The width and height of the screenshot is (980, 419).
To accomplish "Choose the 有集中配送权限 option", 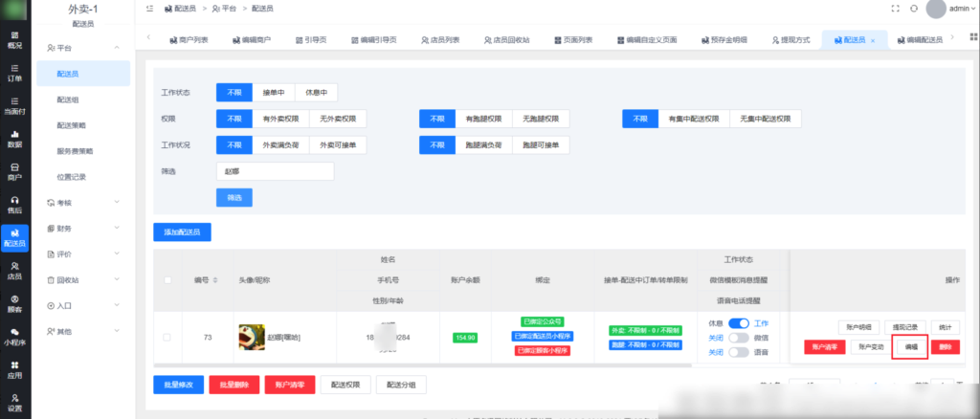I will point(694,119).
